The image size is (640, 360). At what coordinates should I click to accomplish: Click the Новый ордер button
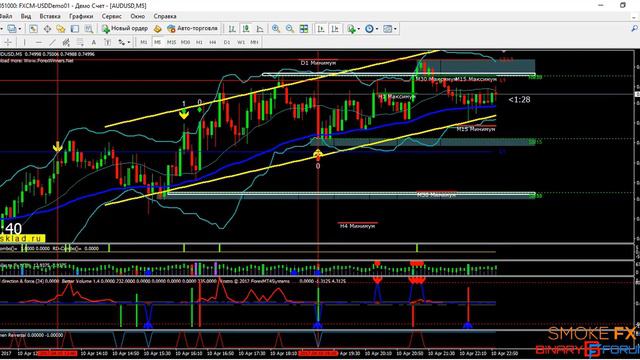tap(124, 29)
